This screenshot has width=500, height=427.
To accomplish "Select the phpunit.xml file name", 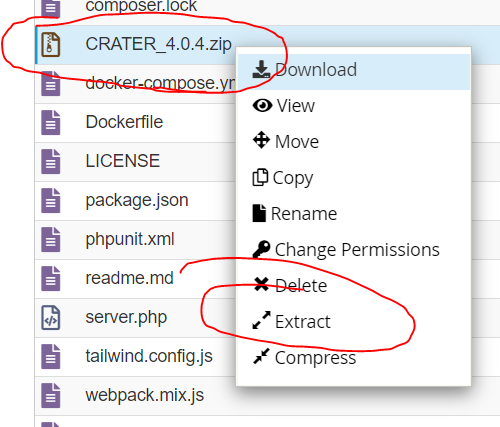I will pyautogui.click(x=130, y=239).
